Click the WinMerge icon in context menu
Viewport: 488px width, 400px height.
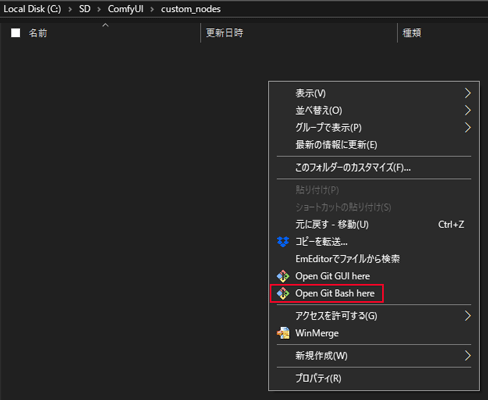283,333
